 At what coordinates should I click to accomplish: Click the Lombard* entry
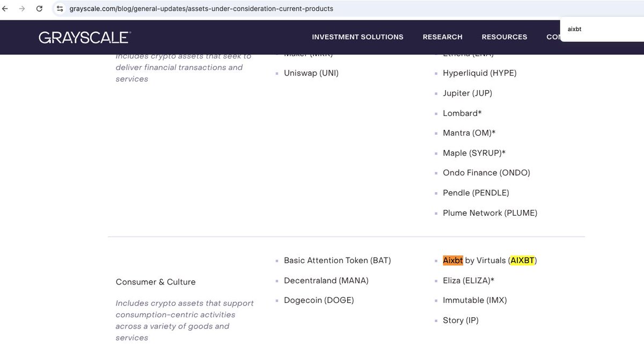pos(462,113)
